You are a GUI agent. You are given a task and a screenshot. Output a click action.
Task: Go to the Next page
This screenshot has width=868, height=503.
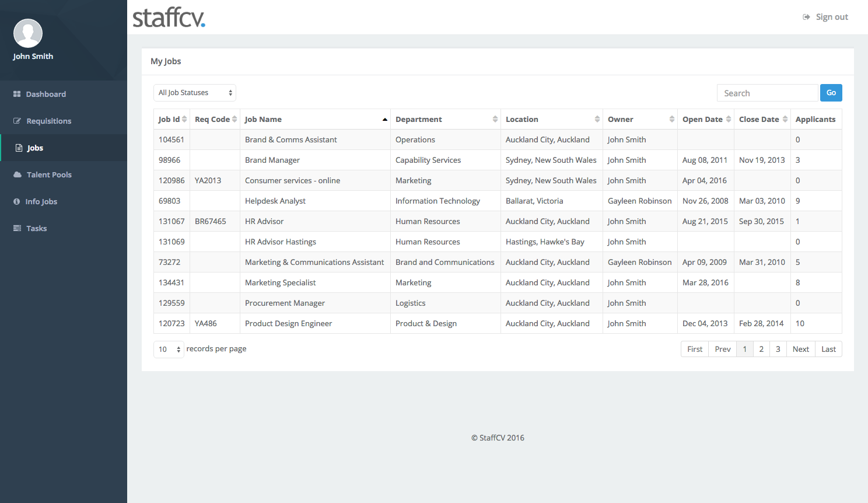point(801,349)
